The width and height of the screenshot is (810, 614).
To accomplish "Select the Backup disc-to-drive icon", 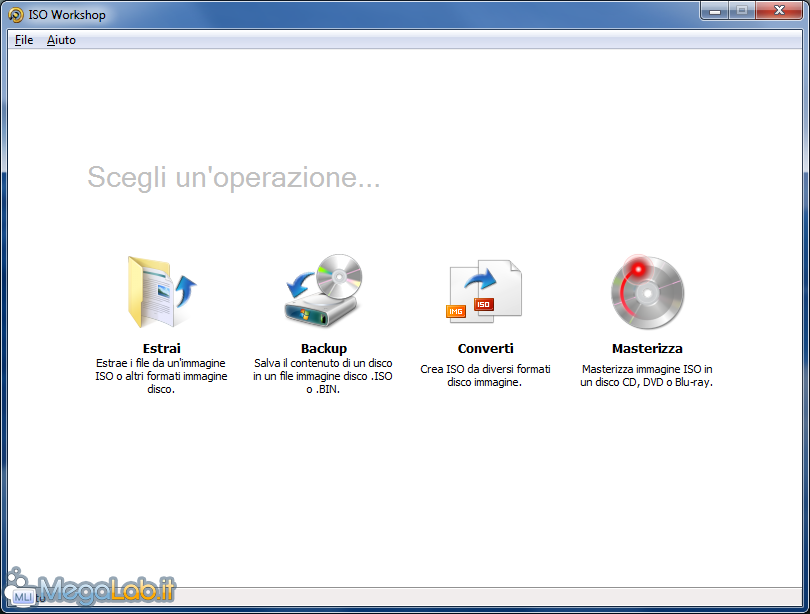I will pos(324,290).
